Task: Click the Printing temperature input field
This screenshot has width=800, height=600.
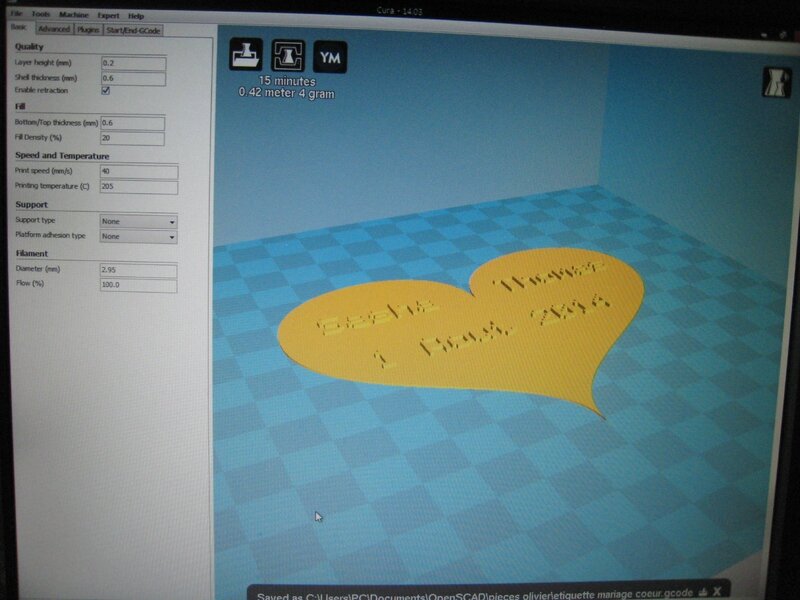Action: [137, 187]
